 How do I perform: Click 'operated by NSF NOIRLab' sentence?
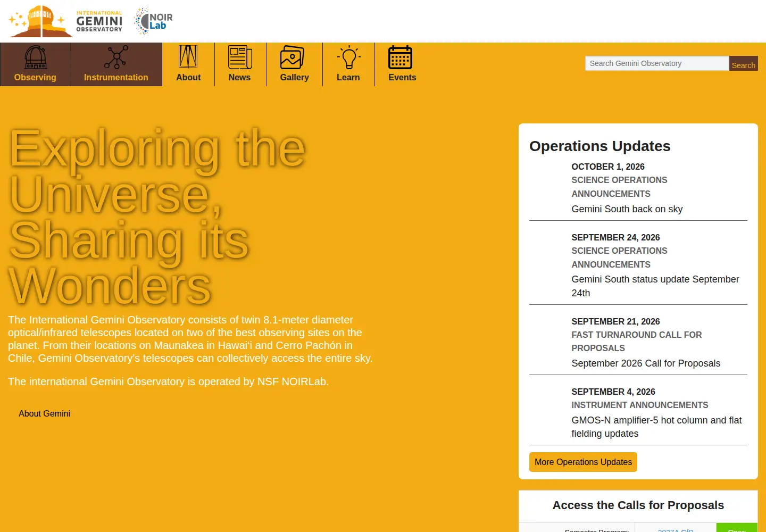click(168, 381)
